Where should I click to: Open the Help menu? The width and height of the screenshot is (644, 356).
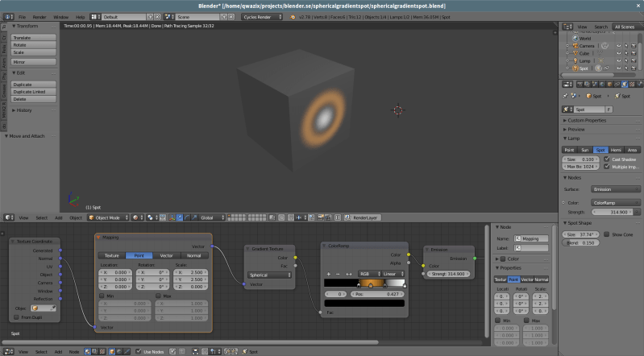pos(80,17)
